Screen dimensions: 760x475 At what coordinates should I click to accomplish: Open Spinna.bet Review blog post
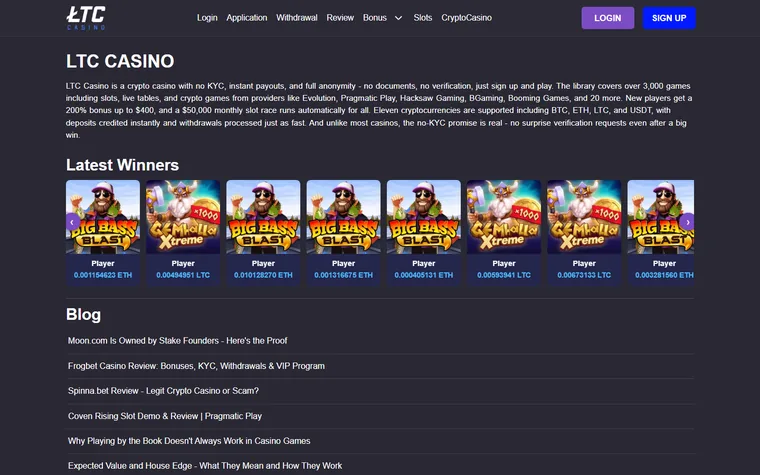163,391
